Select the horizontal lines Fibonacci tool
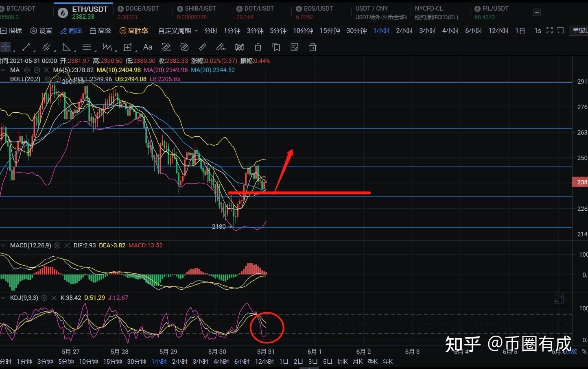The height and width of the screenshot is (369, 588). pos(87,47)
